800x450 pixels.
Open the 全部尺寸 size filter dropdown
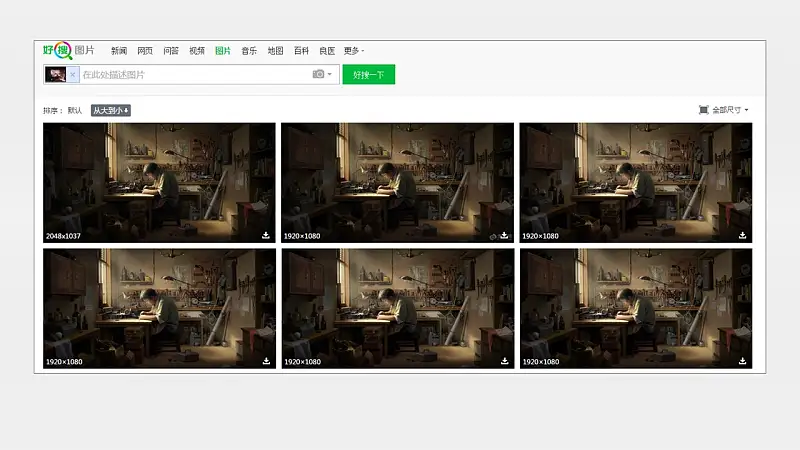pyautogui.click(x=730, y=110)
